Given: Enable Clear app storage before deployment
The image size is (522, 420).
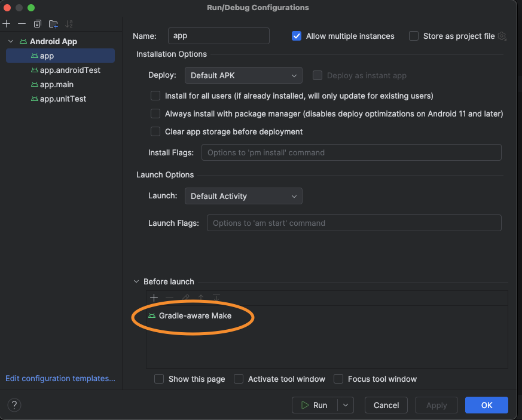Looking at the screenshot, I should [155, 131].
